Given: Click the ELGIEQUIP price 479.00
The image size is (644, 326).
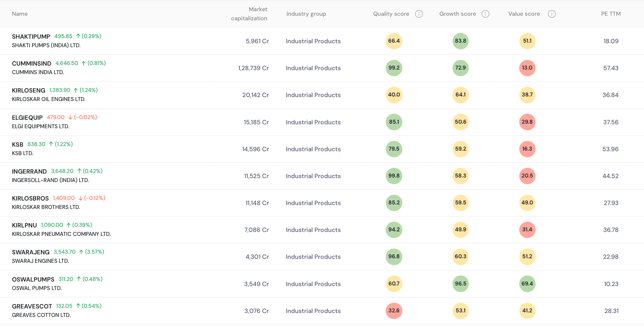Looking at the screenshot, I should click(56, 117).
